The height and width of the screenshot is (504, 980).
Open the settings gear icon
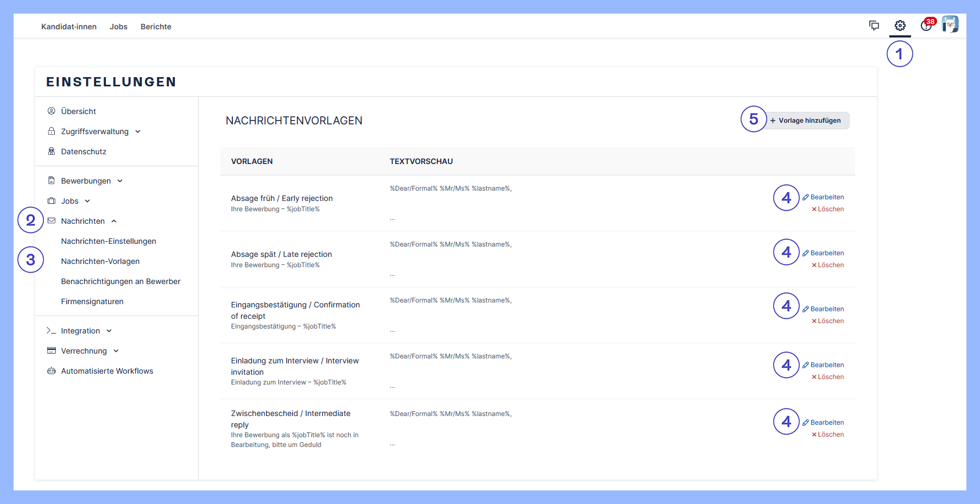point(900,26)
